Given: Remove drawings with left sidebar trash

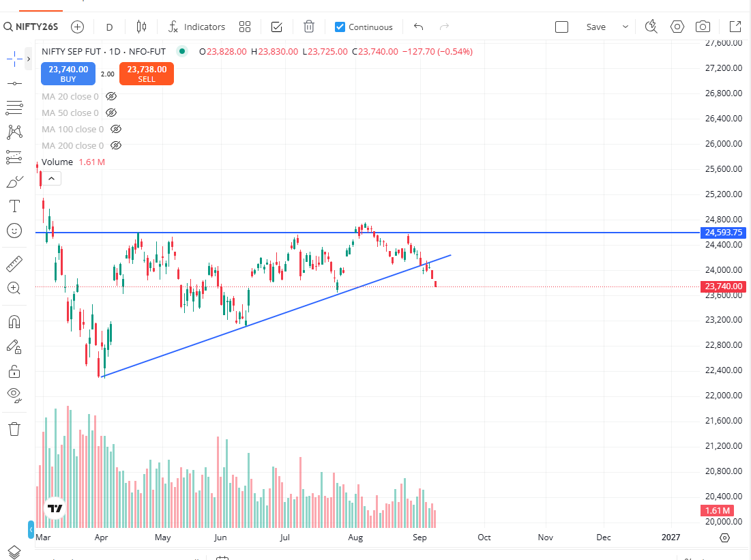Looking at the screenshot, I should [14, 429].
